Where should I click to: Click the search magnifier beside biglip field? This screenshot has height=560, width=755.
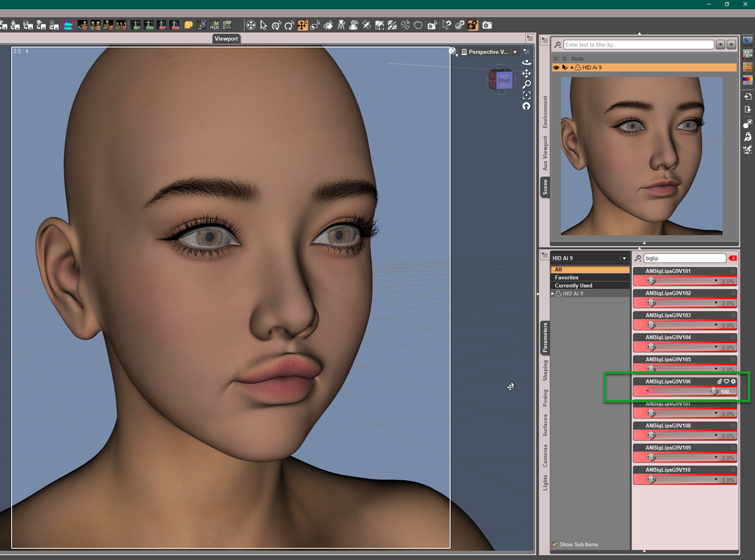tap(638, 258)
